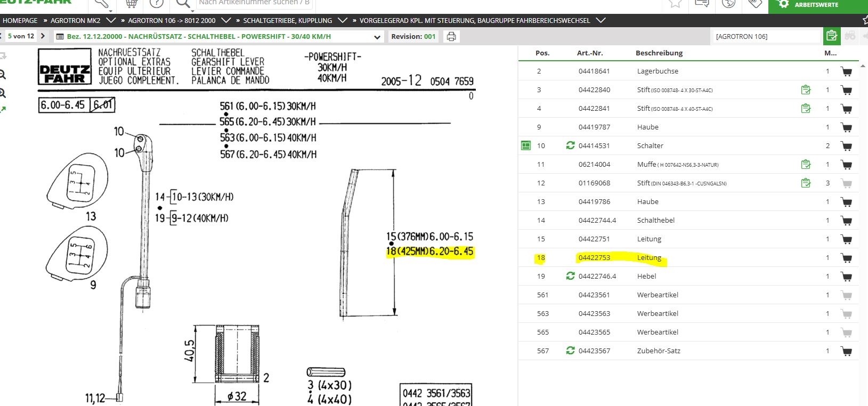Print the current parts diagram page
Screen dimensions: 868x406
(x=451, y=37)
